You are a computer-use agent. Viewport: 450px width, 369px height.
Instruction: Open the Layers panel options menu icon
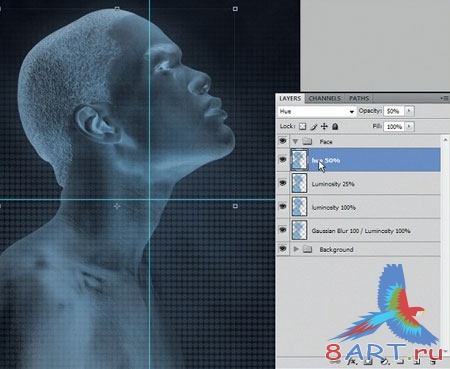(x=444, y=98)
